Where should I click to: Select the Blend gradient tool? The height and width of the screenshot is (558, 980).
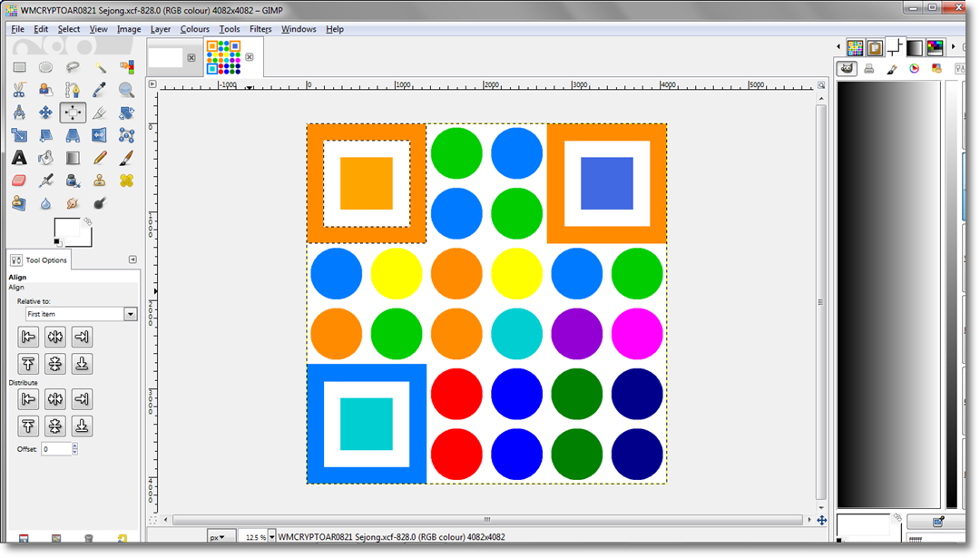pyautogui.click(x=73, y=158)
